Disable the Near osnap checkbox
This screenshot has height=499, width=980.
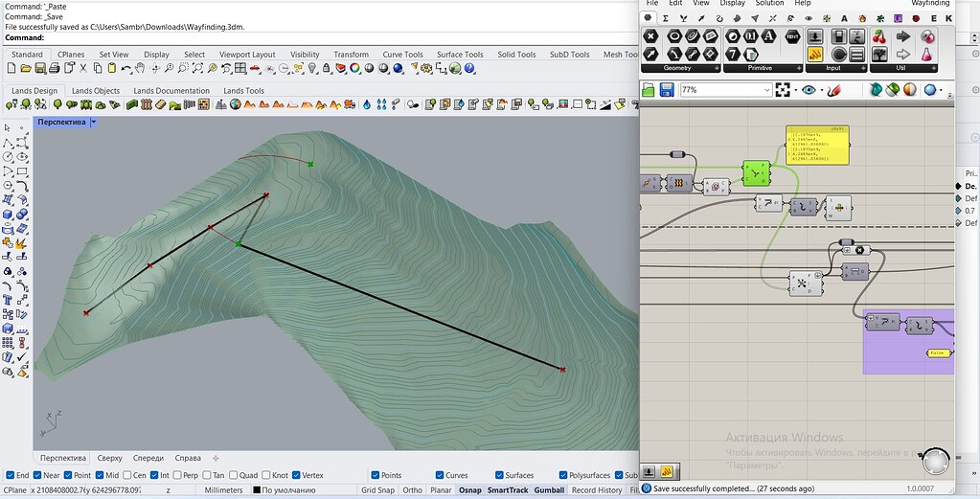point(37,475)
